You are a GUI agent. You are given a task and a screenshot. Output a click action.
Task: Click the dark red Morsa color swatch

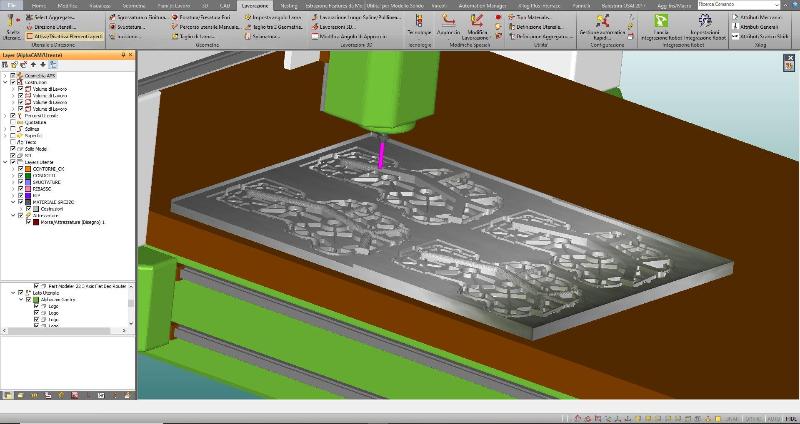click(36, 222)
